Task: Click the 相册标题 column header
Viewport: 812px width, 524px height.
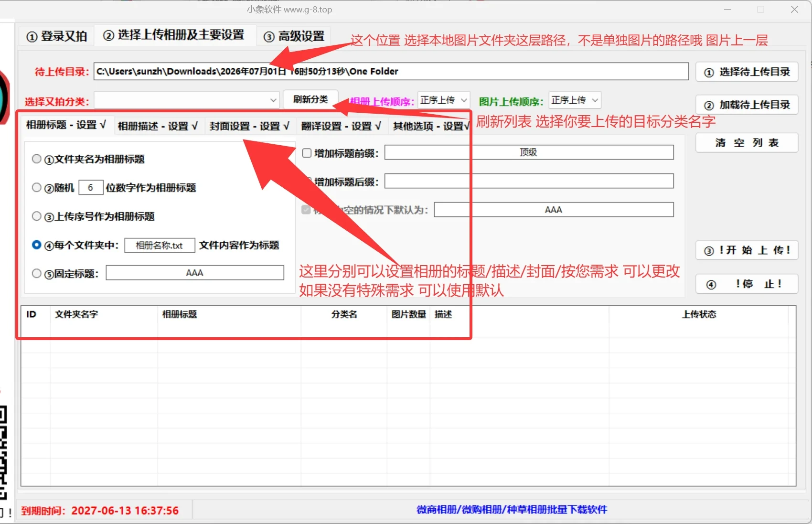Action: pos(229,314)
